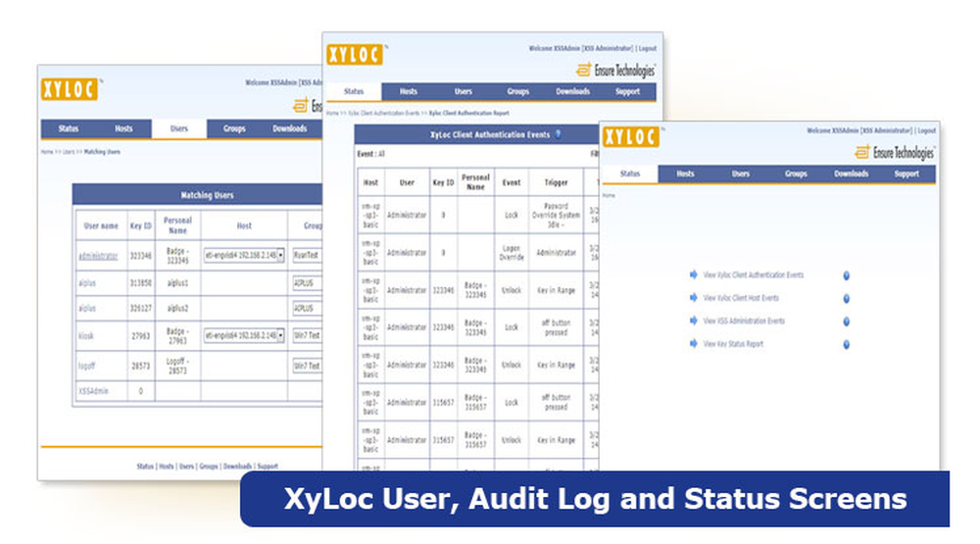
Task: Click the 'aiplus2' personal name cell
Action: [177, 308]
